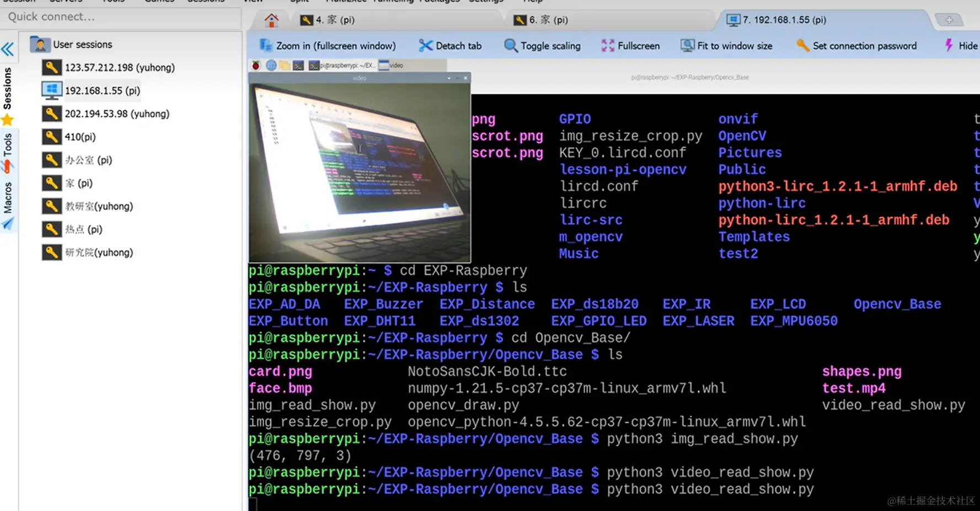Switch to the Sessions sidebar tab
Screen dimensions: 980x511
[x=8, y=88]
